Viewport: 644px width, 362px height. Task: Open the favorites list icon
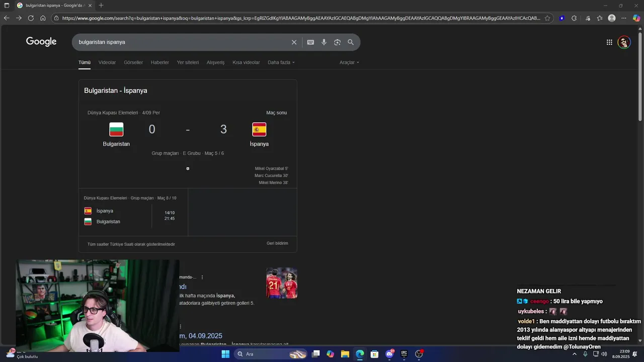click(600, 18)
